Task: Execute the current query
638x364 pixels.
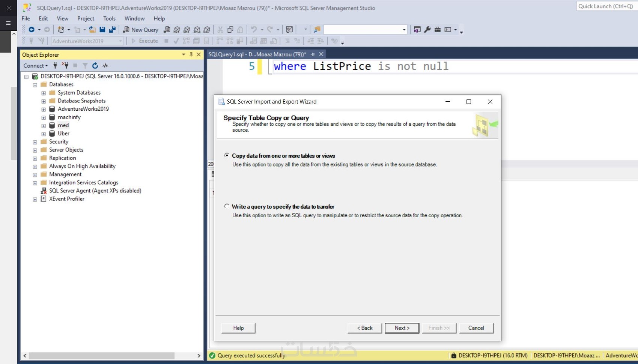Action: [145, 41]
